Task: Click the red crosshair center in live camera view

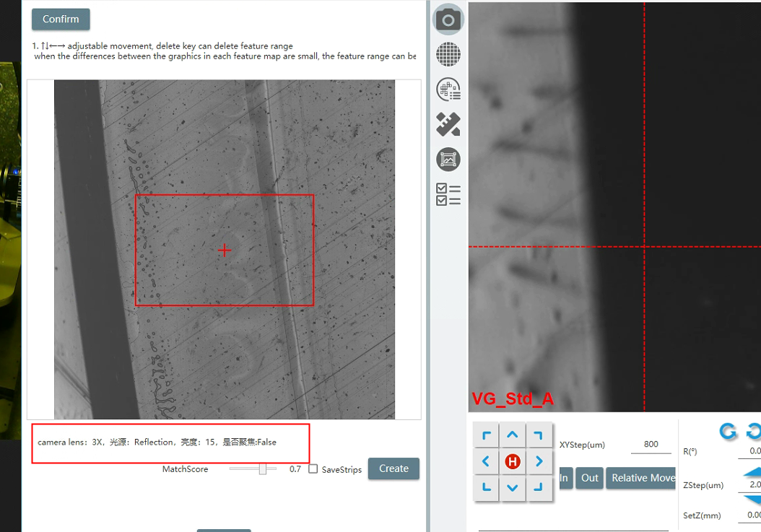Action: [644, 247]
